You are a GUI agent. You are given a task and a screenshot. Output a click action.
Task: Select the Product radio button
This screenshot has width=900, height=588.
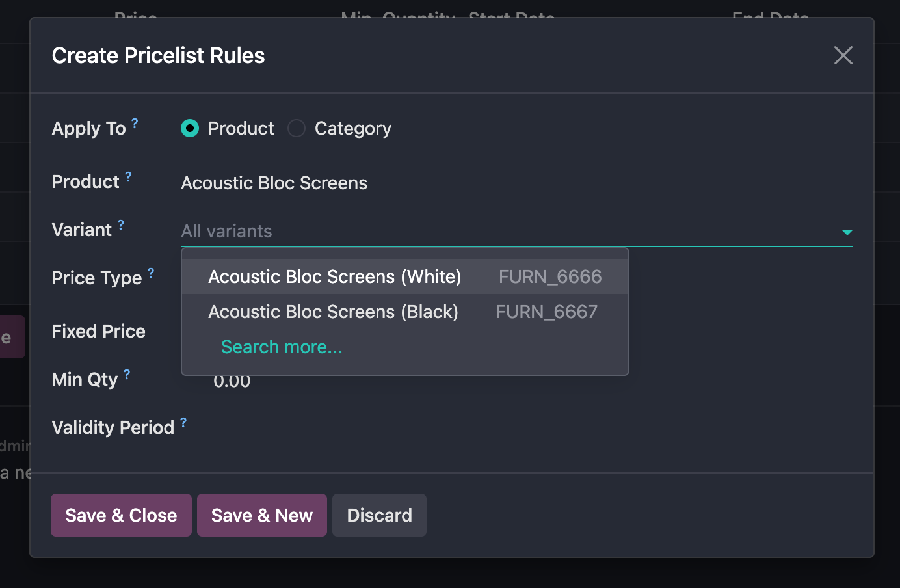(190, 129)
